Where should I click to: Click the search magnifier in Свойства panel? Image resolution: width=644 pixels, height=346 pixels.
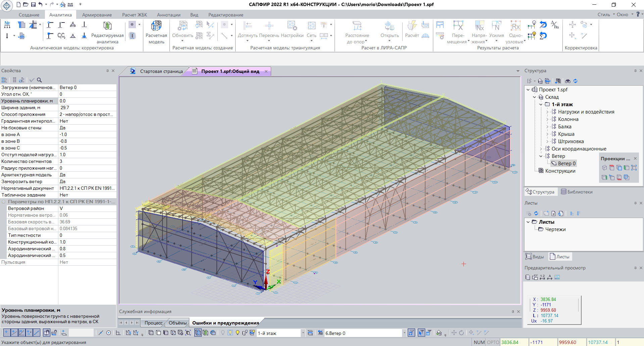point(39,80)
